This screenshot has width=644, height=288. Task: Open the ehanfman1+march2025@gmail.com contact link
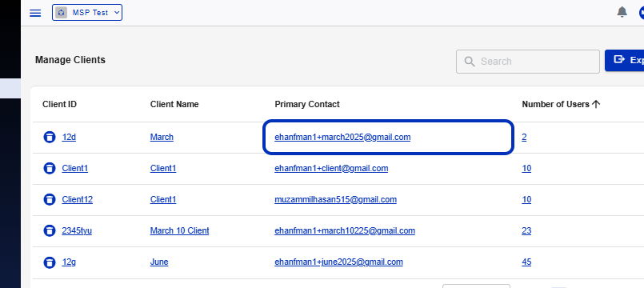click(342, 137)
